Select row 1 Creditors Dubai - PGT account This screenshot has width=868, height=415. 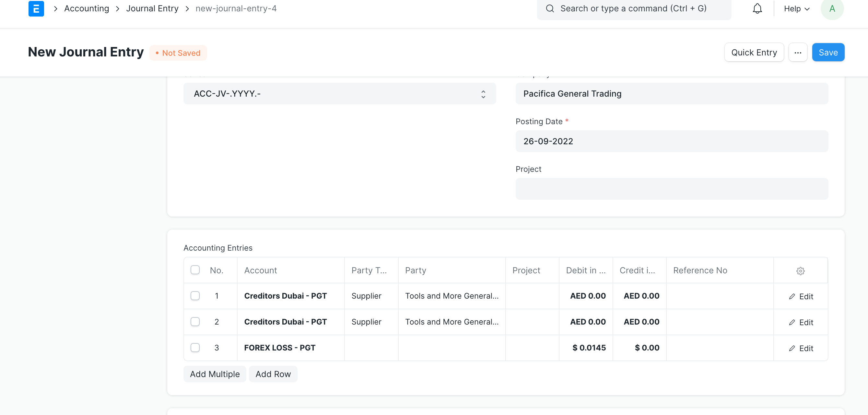(x=290, y=296)
